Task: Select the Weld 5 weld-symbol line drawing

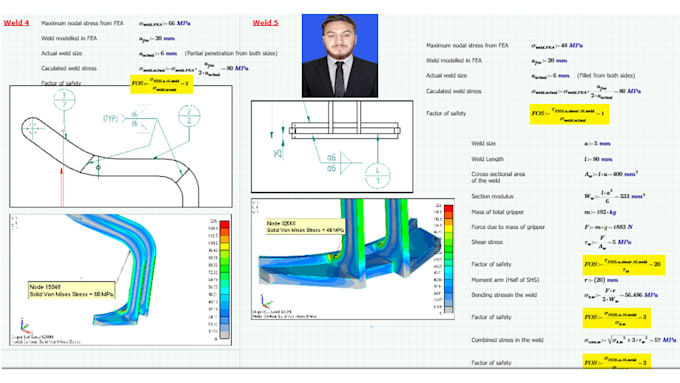Action: 332,147
